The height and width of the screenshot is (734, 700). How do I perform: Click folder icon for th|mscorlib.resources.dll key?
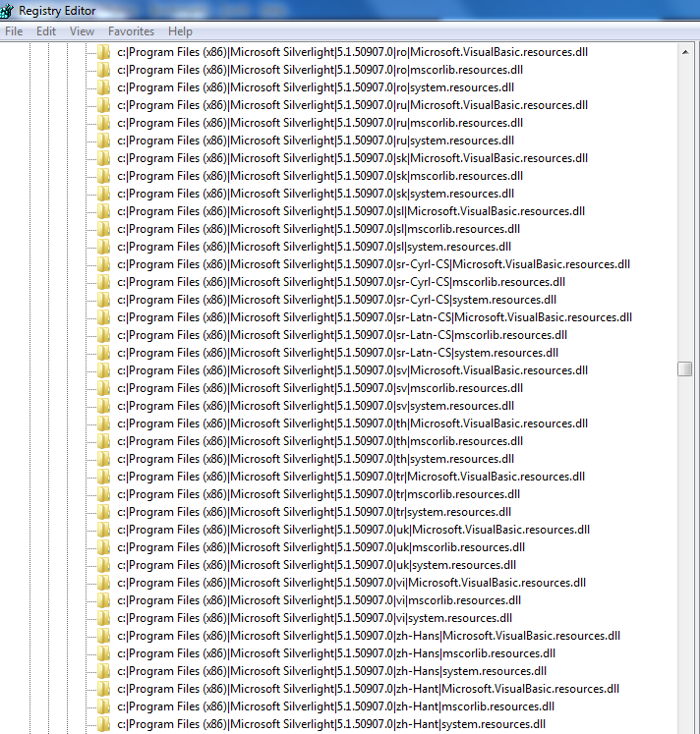point(103,441)
